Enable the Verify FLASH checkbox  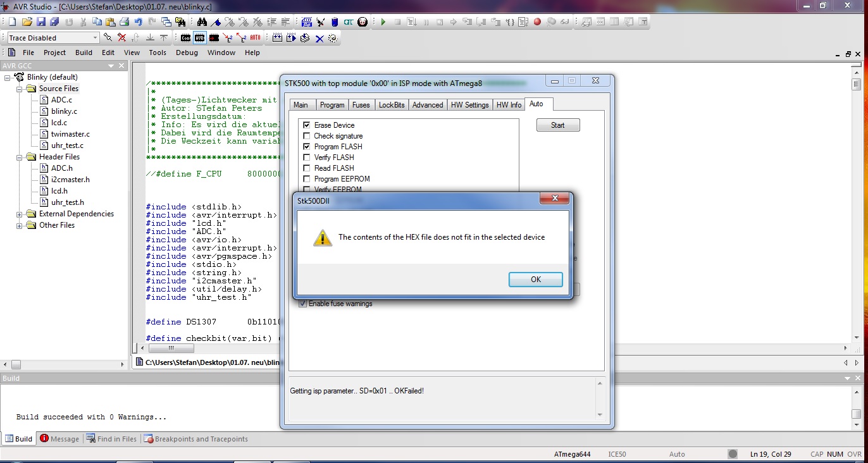coord(307,157)
